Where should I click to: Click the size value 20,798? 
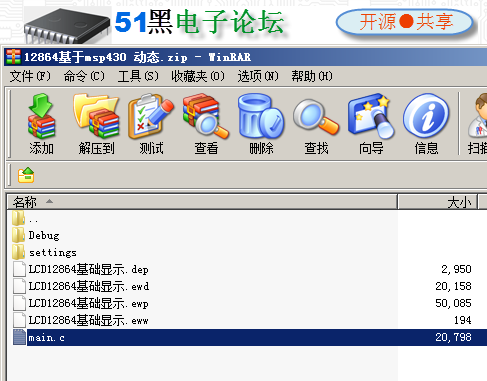pos(453,337)
